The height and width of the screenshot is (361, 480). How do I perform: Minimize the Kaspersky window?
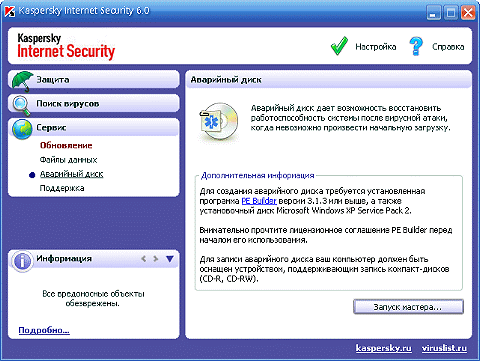(434, 13)
